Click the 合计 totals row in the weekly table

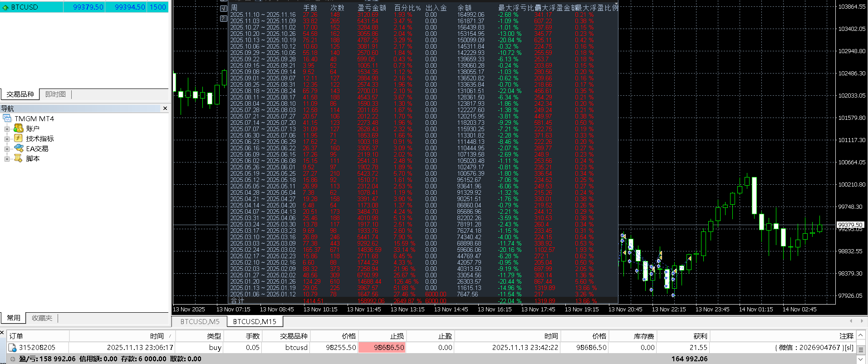pos(423,300)
